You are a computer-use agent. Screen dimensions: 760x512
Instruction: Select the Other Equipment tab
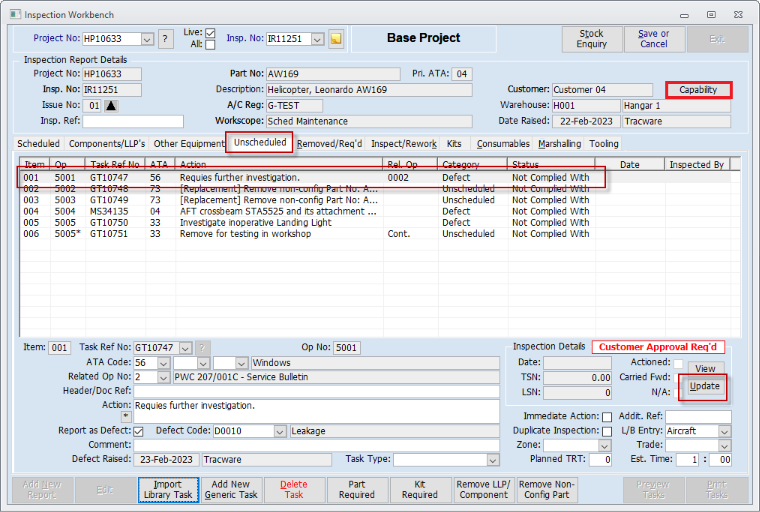[x=189, y=144]
